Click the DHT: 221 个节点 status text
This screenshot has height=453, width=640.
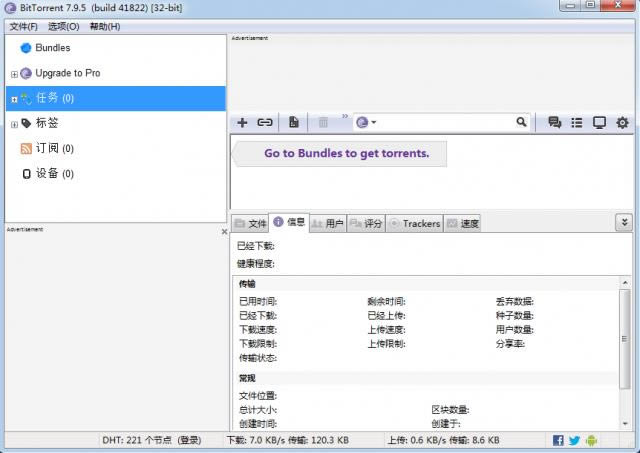coord(137,440)
